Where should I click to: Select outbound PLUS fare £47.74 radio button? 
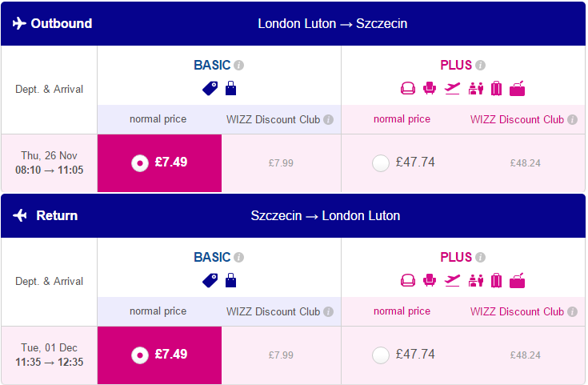pos(381,163)
